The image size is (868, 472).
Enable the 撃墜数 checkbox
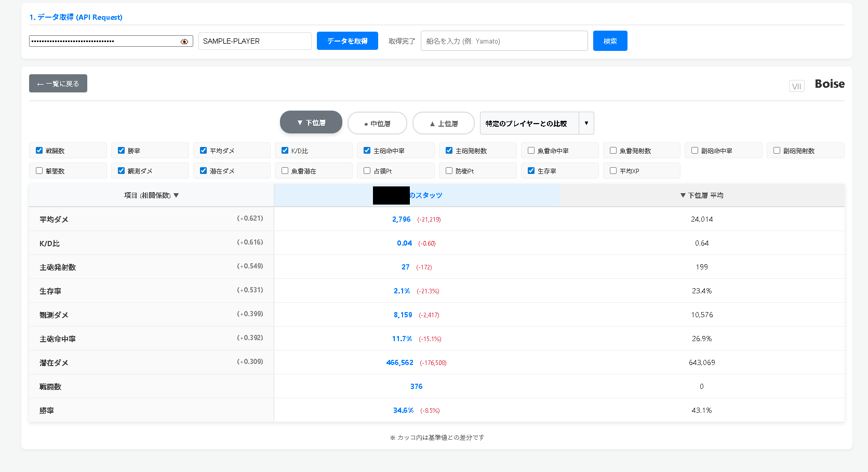(39, 171)
